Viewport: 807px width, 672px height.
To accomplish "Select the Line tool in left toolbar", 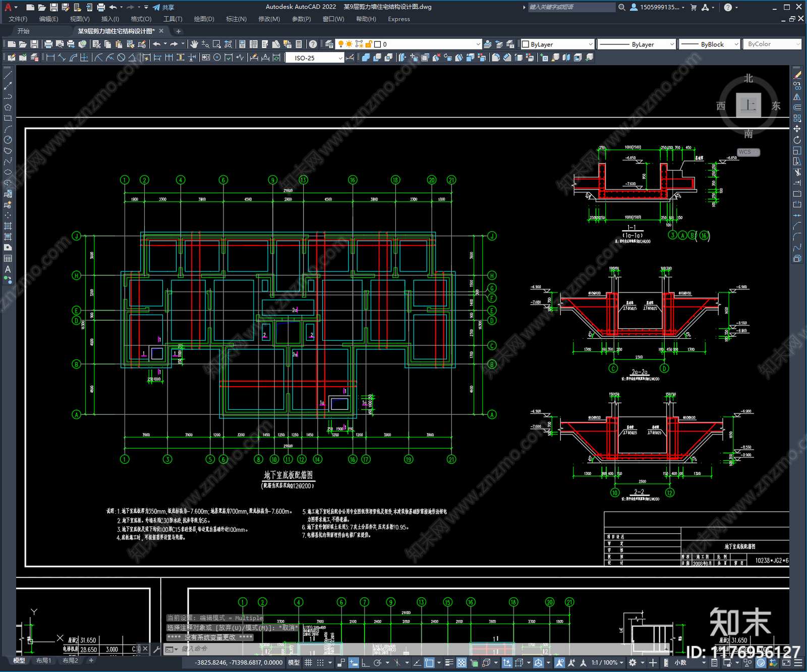I will click(8, 75).
